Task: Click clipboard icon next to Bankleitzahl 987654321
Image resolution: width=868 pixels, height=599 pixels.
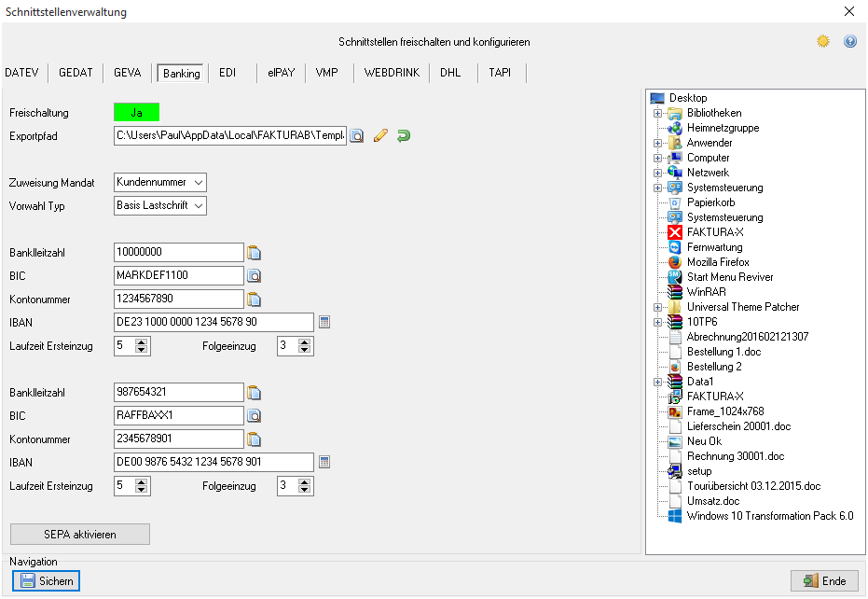Action: (x=255, y=393)
